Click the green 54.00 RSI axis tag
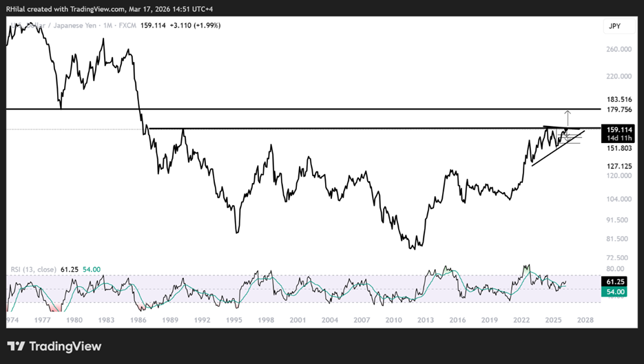 614,292
